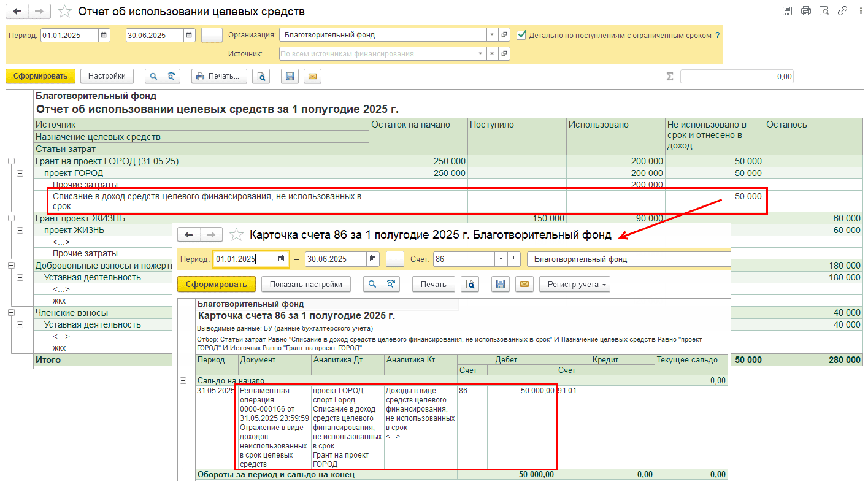Click the Показать настройки button

pos(305,284)
